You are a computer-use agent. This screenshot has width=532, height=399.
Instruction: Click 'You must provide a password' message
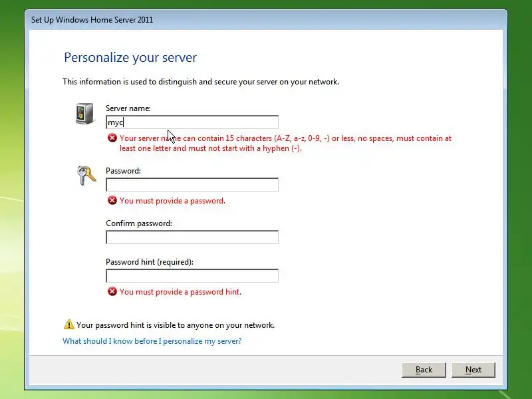pyautogui.click(x=172, y=201)
